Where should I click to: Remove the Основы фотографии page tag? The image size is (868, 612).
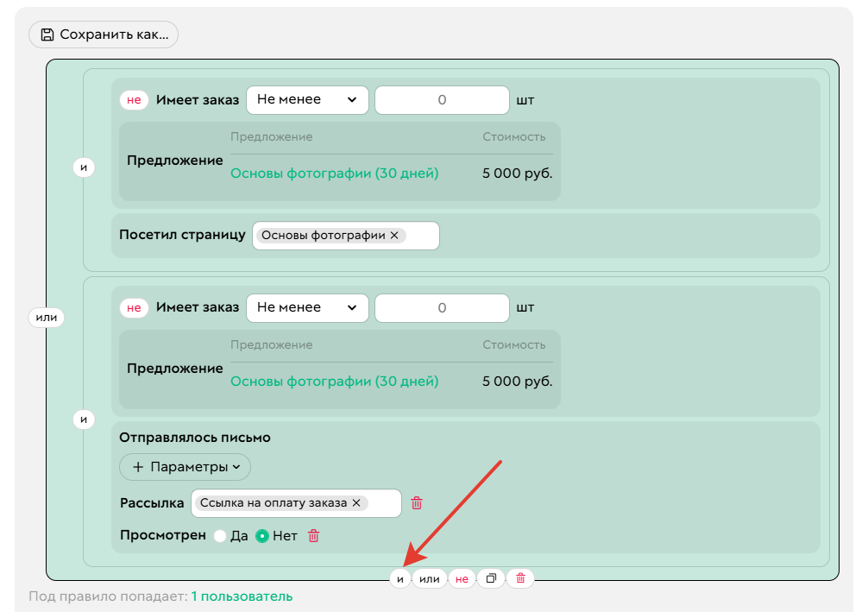point(394,236)
